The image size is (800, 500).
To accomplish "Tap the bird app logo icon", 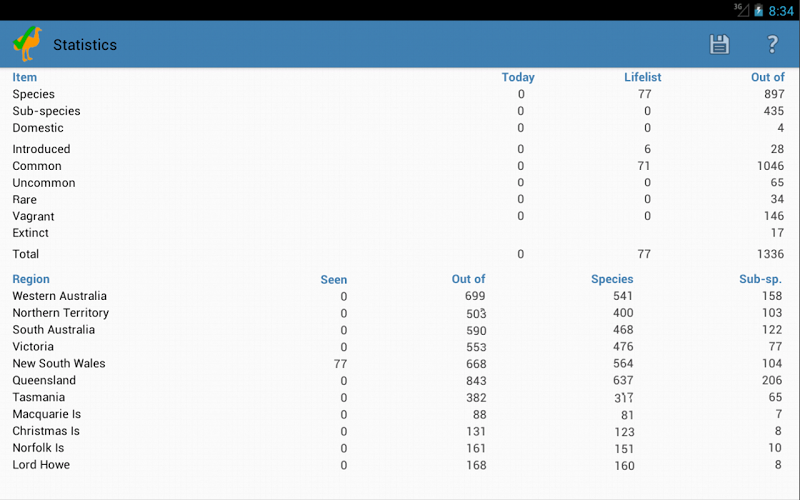I will [x=27, y=44].
